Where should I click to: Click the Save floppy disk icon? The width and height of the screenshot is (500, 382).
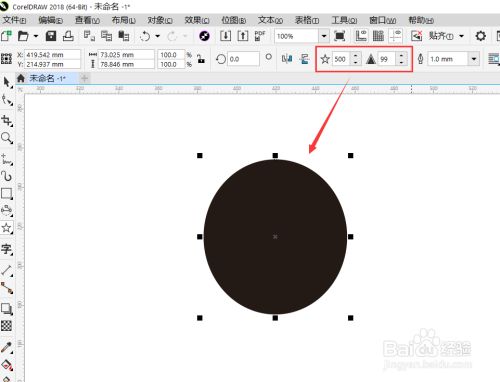point(51,36)
